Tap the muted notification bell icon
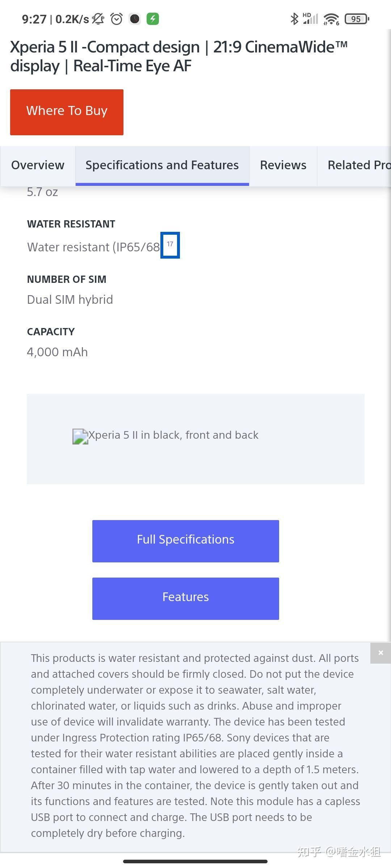Viewport: 391px width, 868px height. click(98, 19)
